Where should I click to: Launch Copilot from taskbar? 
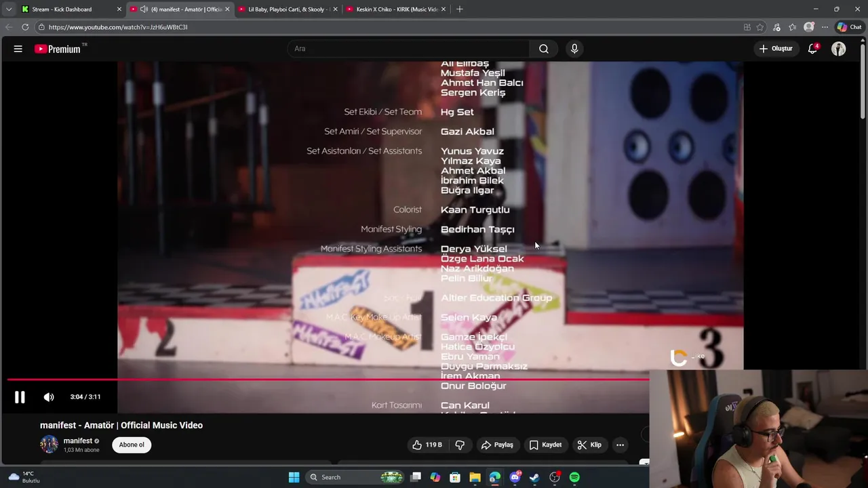pos(435,477)
